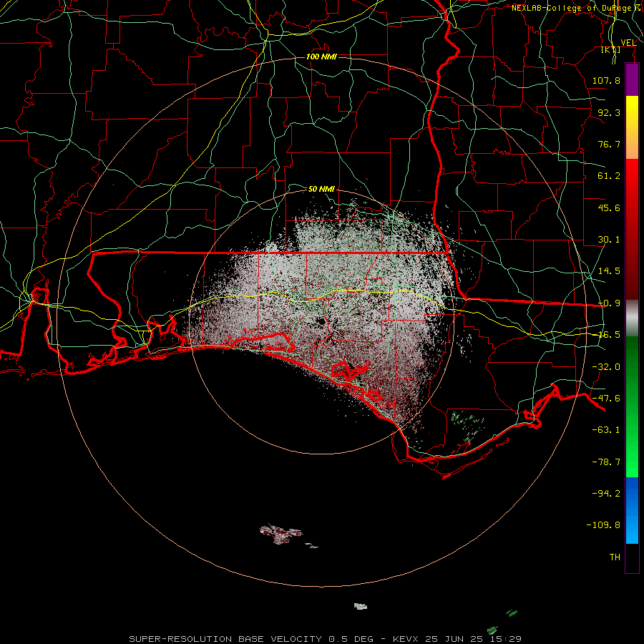
Task: Click the purple band of velocity color bar
Action: click(632, 79)
